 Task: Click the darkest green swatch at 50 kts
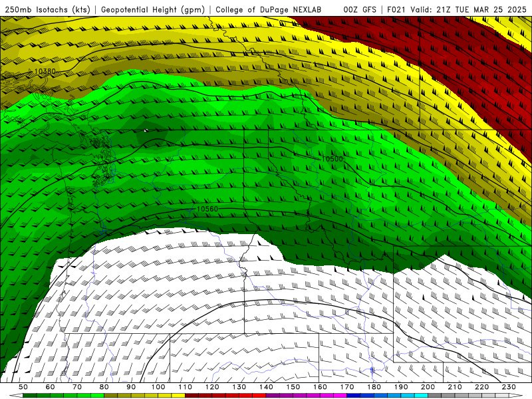tap(29, 396)
